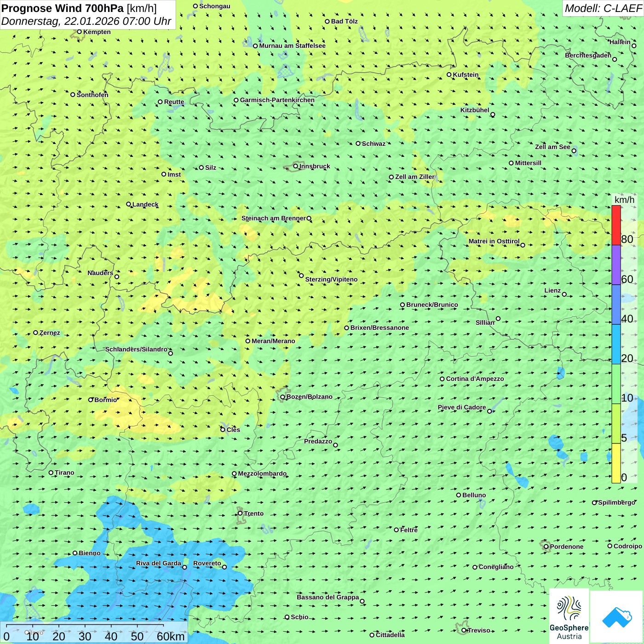Image resolution: width=644 pixels, height=644 pixels.
Task: Click the Meran/Merano location circle
Action: (247, 341)
